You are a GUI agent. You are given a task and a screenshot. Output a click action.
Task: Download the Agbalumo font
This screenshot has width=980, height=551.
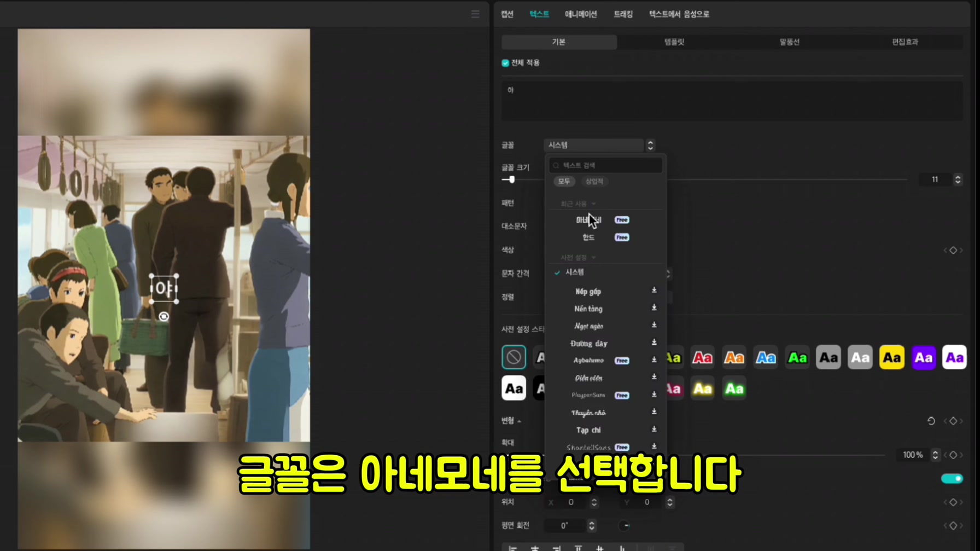tap(654, 360)
